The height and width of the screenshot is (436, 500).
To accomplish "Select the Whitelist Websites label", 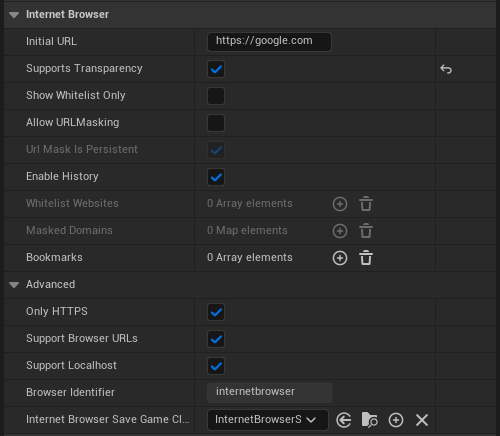I will point(72,203).
